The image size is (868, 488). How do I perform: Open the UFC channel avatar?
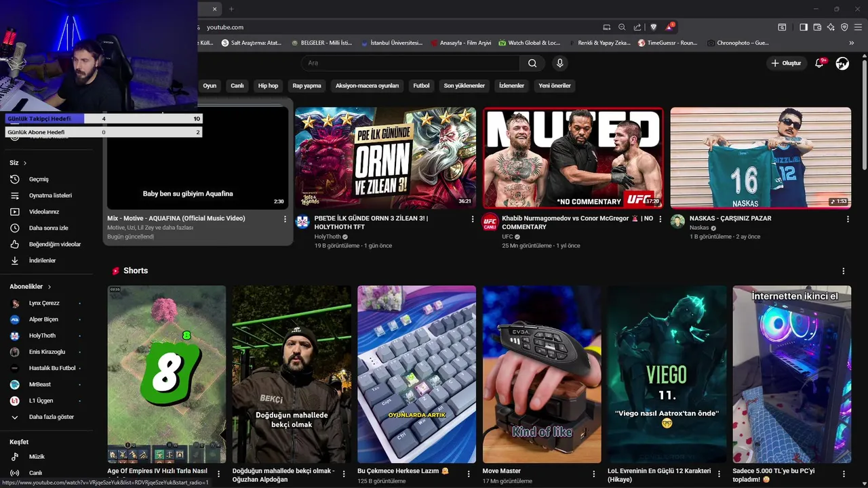[x=490, y=222]
